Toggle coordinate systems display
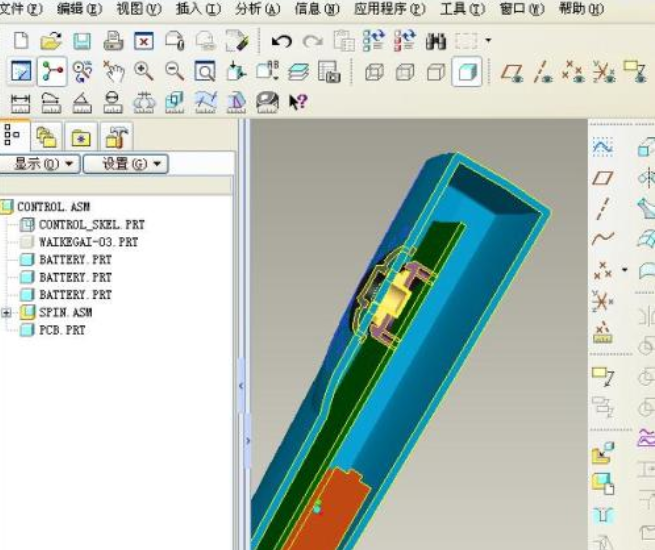Viewport: 655px width, 550px height. click(604, 71)
